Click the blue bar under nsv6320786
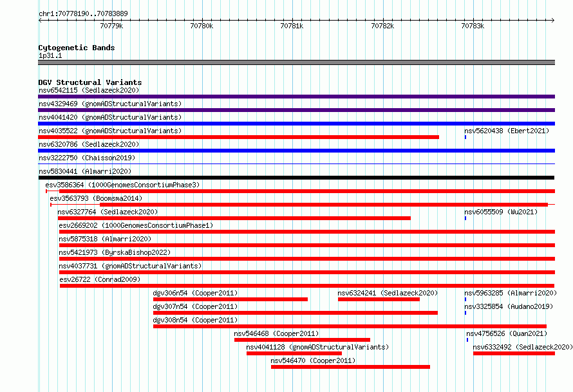 296,151
